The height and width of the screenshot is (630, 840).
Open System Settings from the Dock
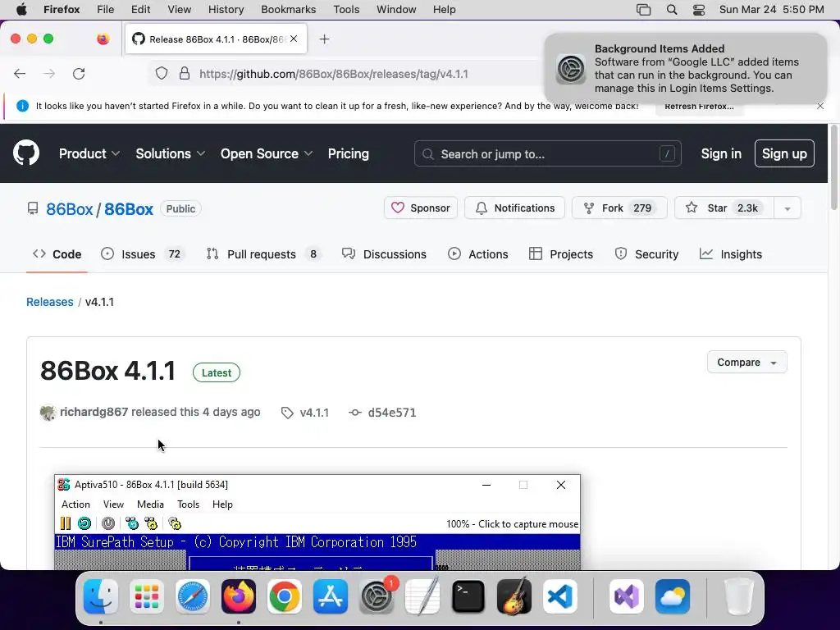376,596
